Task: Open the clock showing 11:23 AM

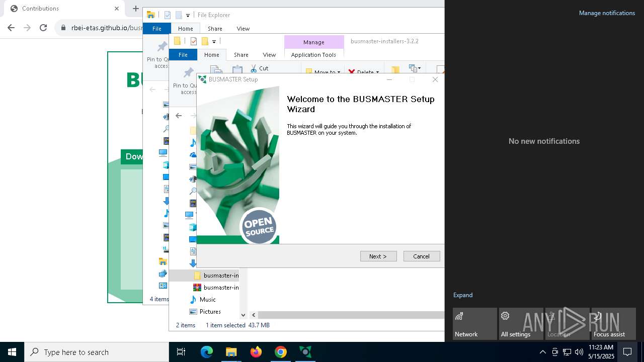Action: (601, 351)
